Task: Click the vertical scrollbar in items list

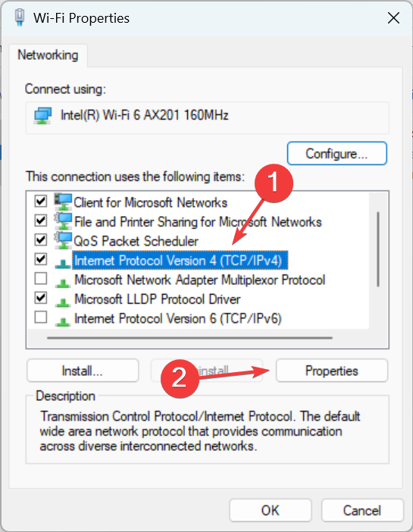Action: pyautogui.click(x=377, y=249)
